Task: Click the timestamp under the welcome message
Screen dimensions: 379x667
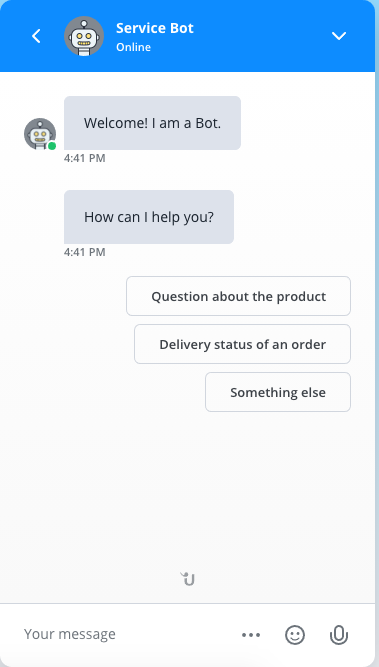Action: [x=84, y=159]
